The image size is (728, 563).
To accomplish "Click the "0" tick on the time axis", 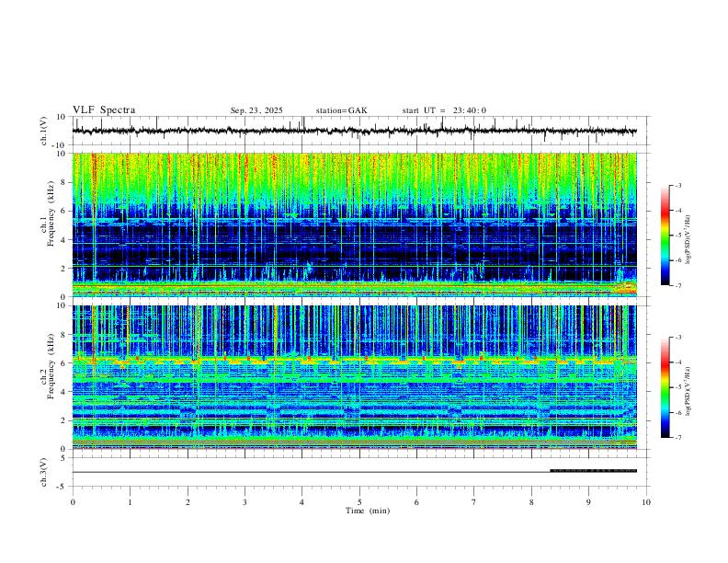I will tap(73, 502).
